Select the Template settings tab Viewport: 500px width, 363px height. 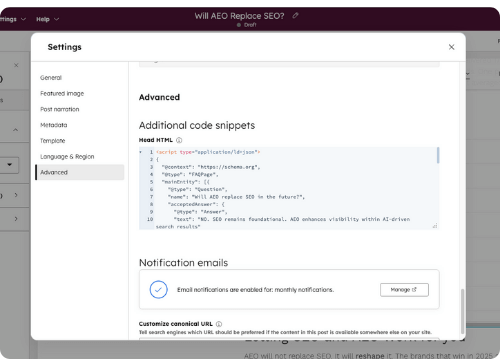click(53, 141)
